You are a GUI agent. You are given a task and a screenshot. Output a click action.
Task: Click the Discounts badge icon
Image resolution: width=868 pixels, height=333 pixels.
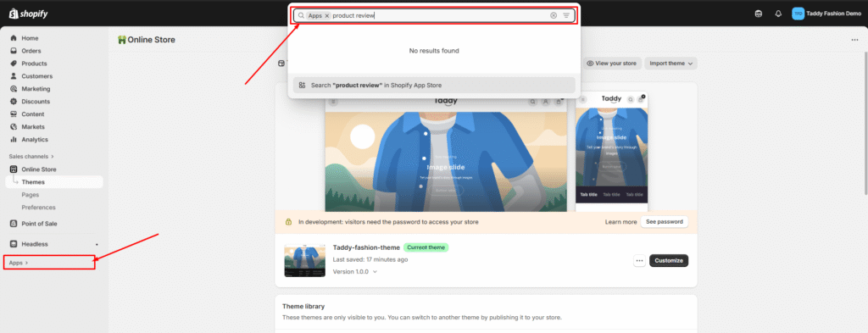point(14,102)
